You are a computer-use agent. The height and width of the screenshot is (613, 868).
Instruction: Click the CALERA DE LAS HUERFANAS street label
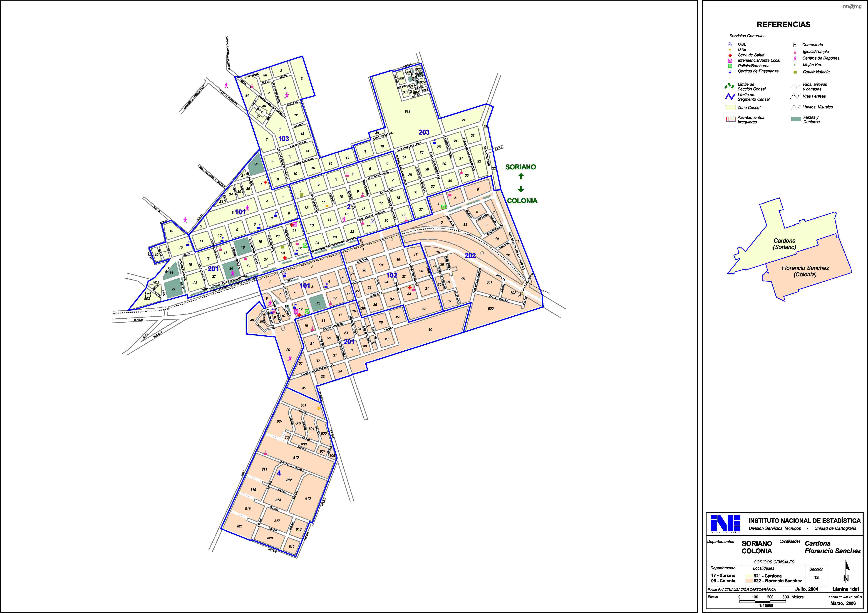(317, 370)
